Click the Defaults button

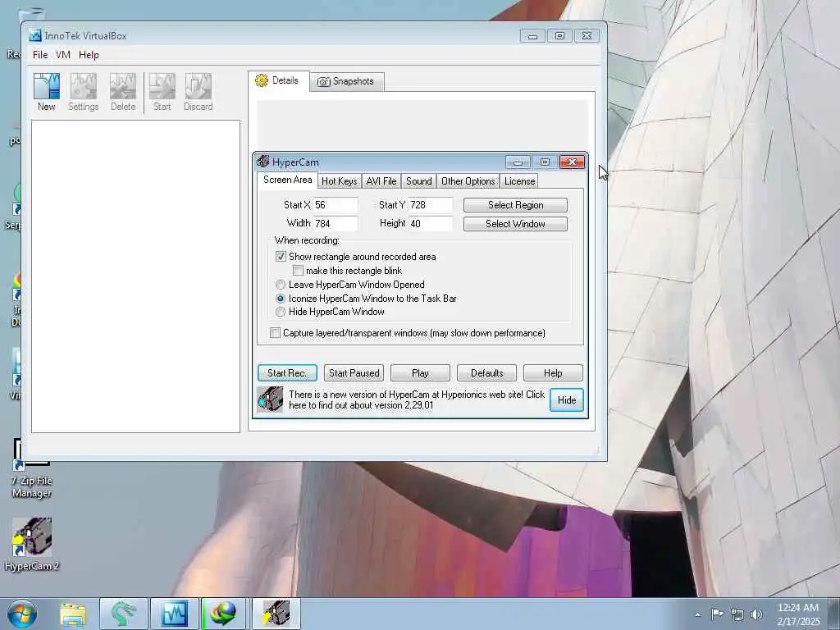pyautogui.click(x=486, y=373)
